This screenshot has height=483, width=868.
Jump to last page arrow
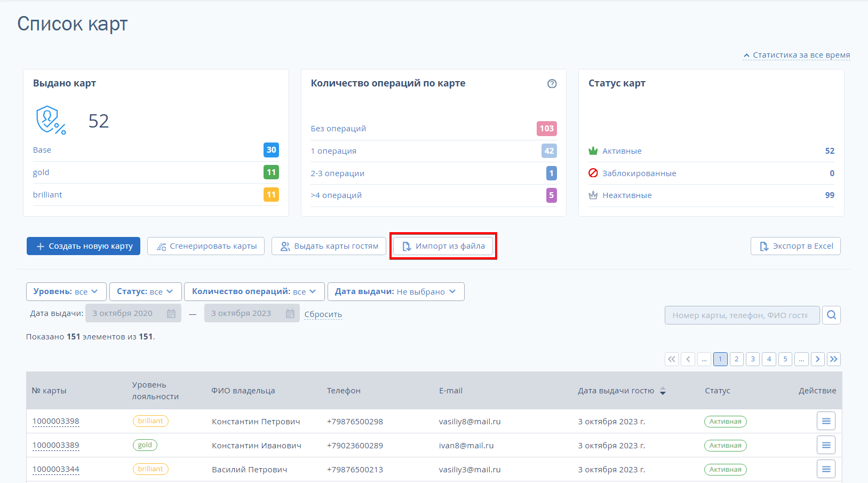834,359
